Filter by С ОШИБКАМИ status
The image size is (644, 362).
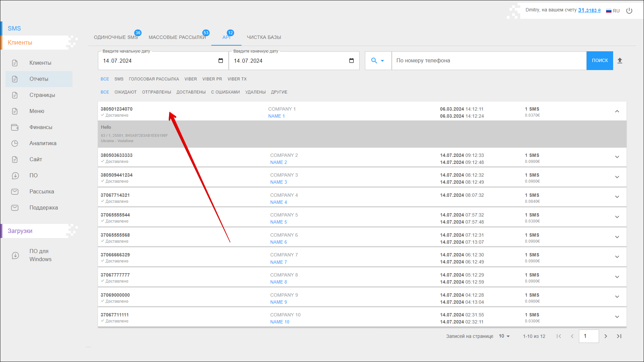225,92
